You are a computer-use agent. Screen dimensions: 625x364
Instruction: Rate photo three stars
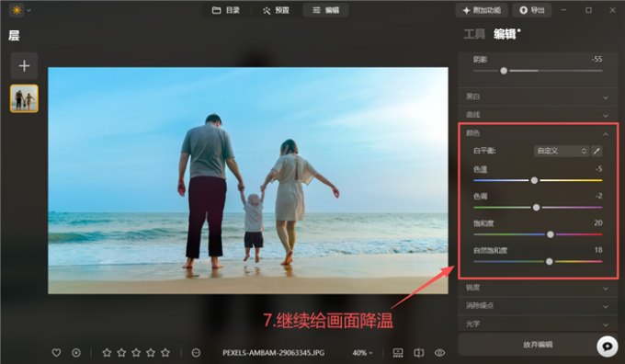[136, 353]
